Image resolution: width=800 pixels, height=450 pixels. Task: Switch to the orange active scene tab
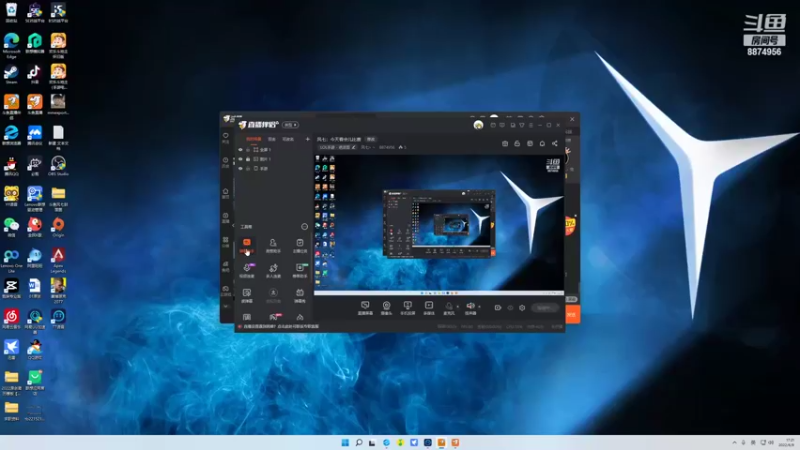[254, 139]
